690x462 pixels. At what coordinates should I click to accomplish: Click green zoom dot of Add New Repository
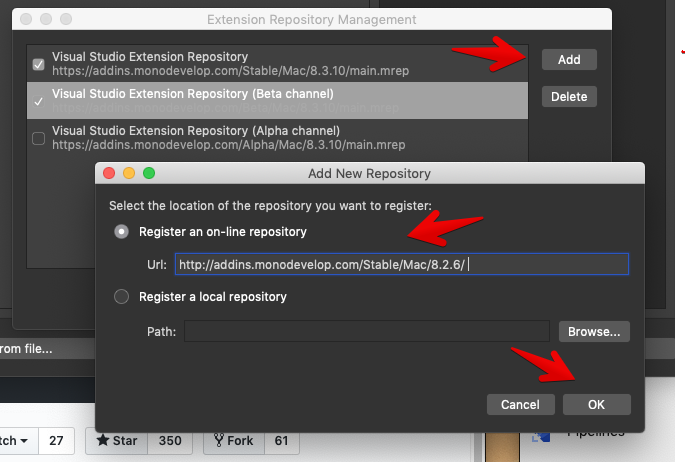pos(149,173)
